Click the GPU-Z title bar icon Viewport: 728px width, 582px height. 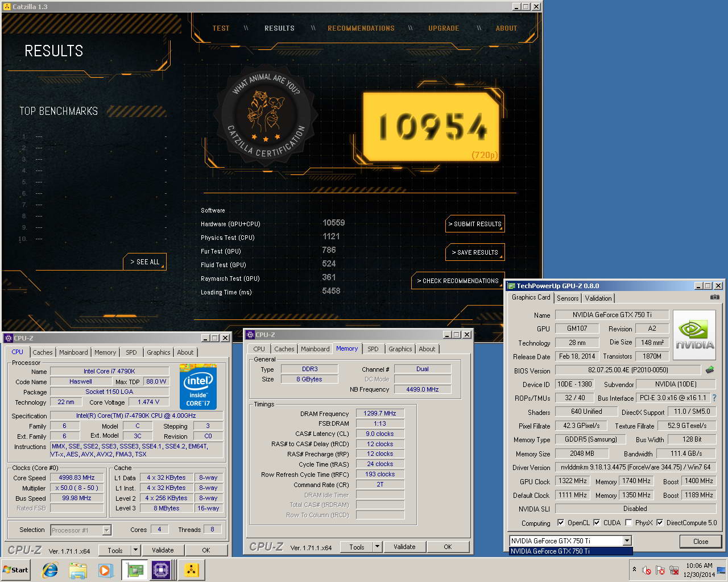(511, 286)
